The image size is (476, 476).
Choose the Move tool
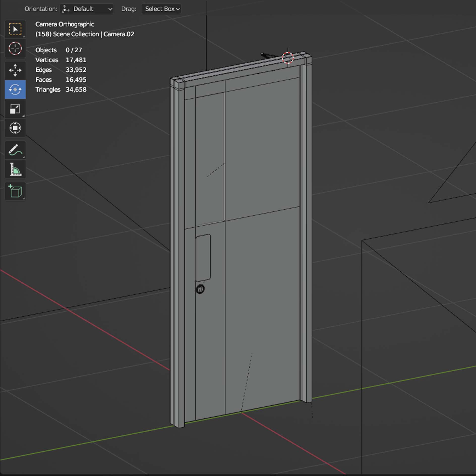click(15, 70)
